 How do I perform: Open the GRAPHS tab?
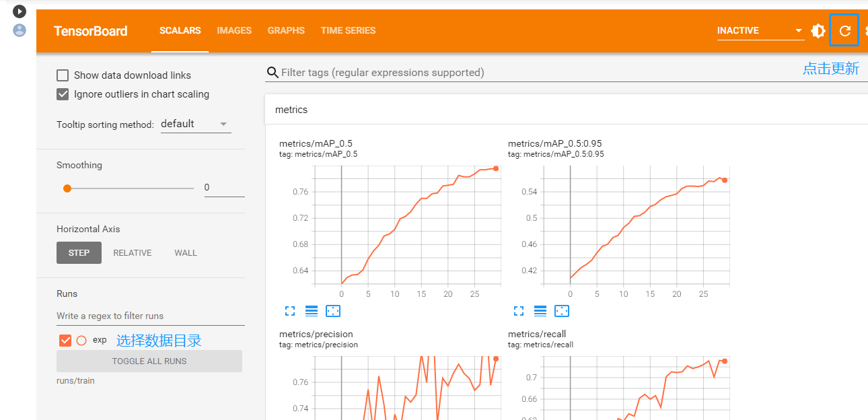[286, 30]
